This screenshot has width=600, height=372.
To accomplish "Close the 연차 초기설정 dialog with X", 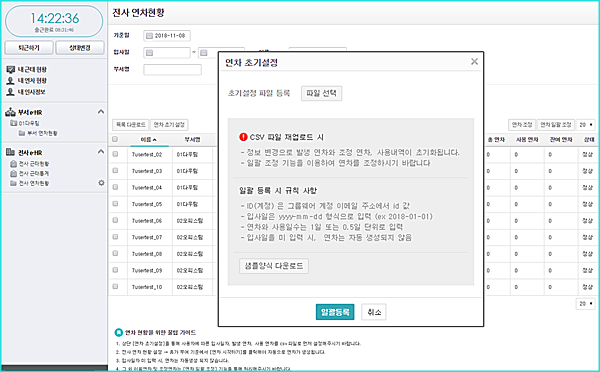I will pos(474,62).
